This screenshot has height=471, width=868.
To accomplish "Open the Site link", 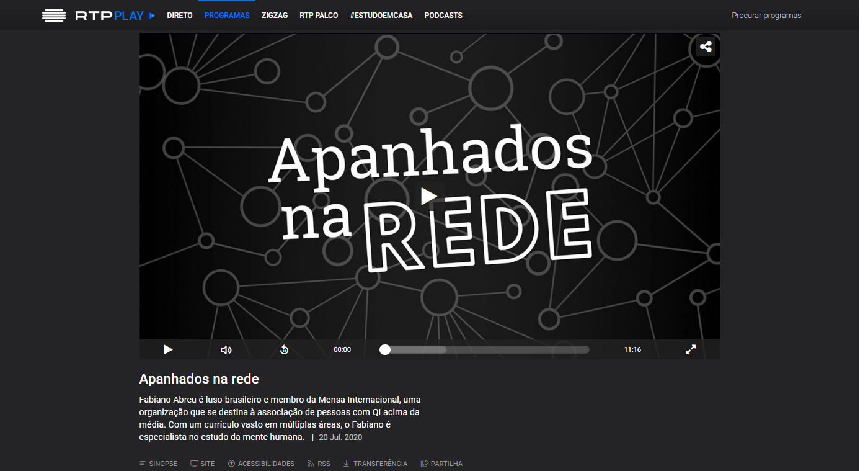I will pos(203,464).
